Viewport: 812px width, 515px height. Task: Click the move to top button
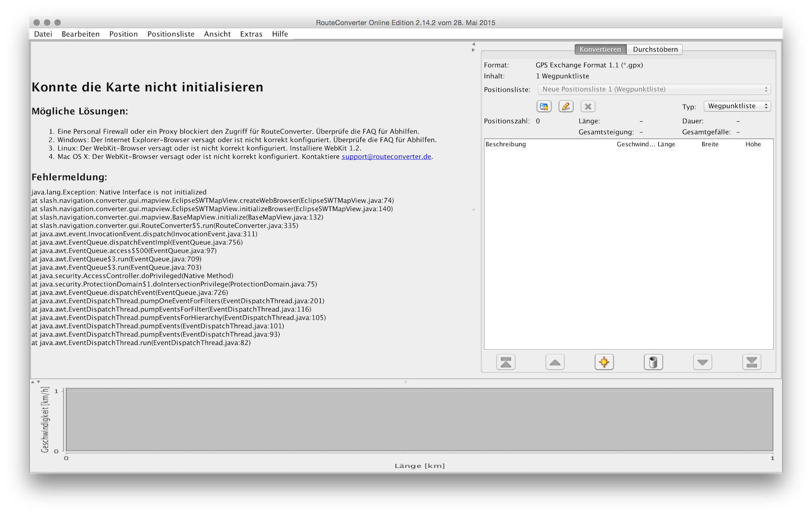point(506,362)
